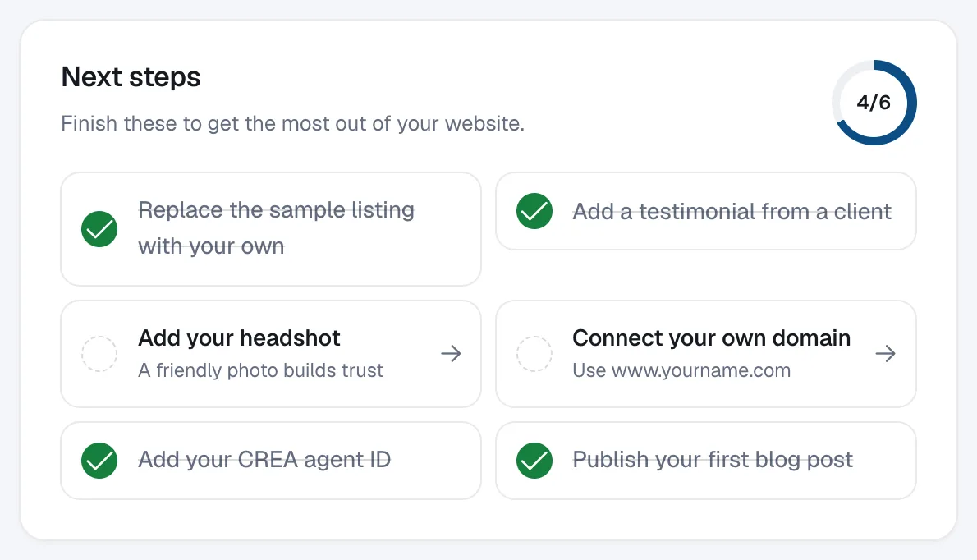Open the Add your headshot step

pyautogui.click(x=271, y=354)
